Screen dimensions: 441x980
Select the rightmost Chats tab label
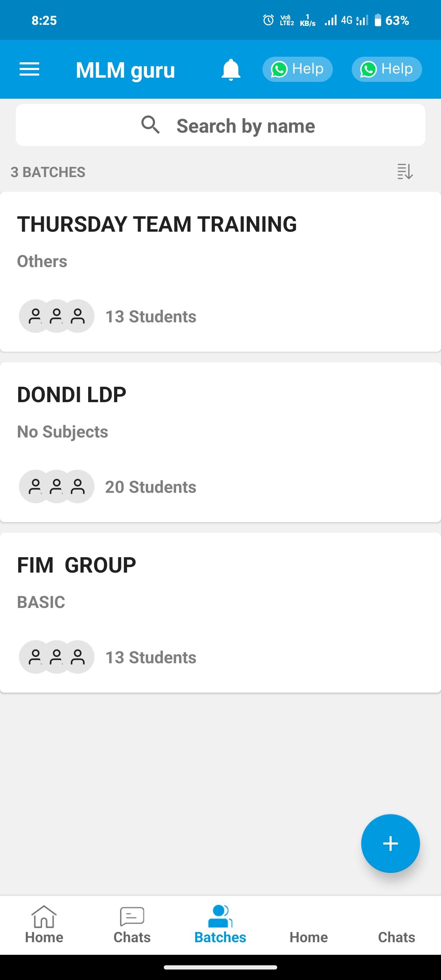click(x=397, y=937)
